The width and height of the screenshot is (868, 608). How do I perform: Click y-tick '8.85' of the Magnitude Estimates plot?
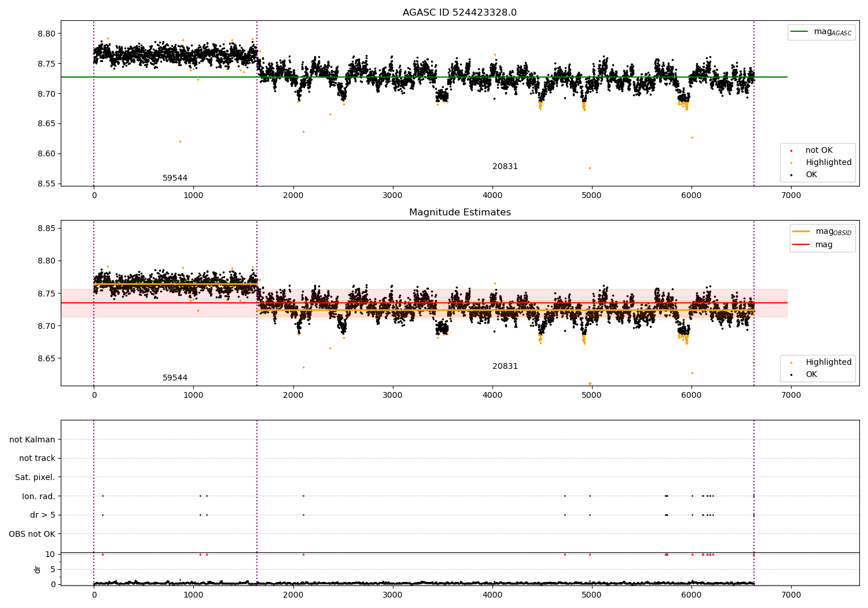pos(47,229)
